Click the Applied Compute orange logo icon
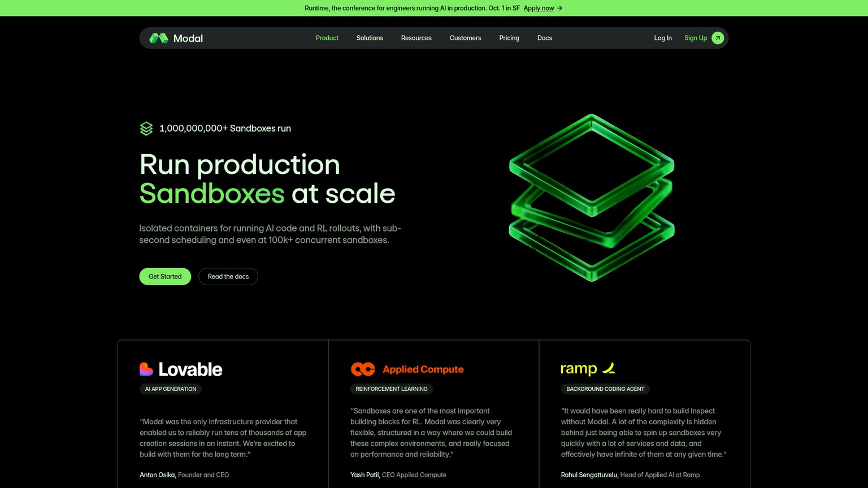 coord(363,369)
